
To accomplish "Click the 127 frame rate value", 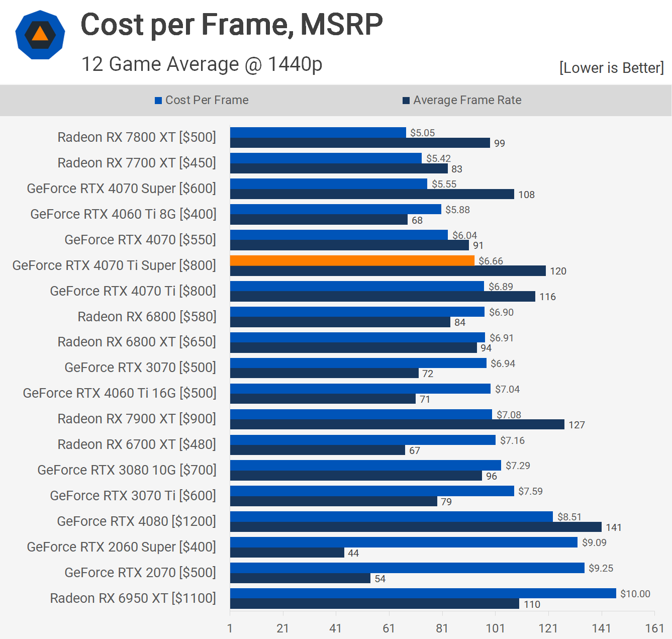I will click(x=577, y=425).
